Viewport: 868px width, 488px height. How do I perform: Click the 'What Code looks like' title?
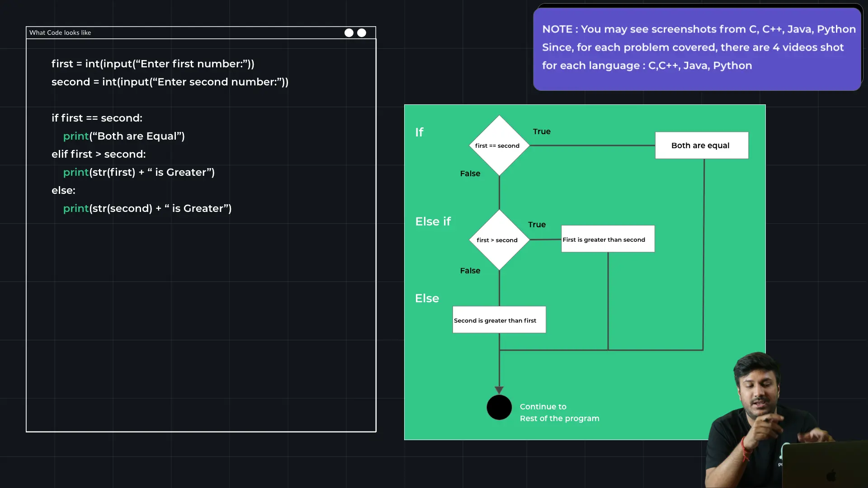[60, 33]
